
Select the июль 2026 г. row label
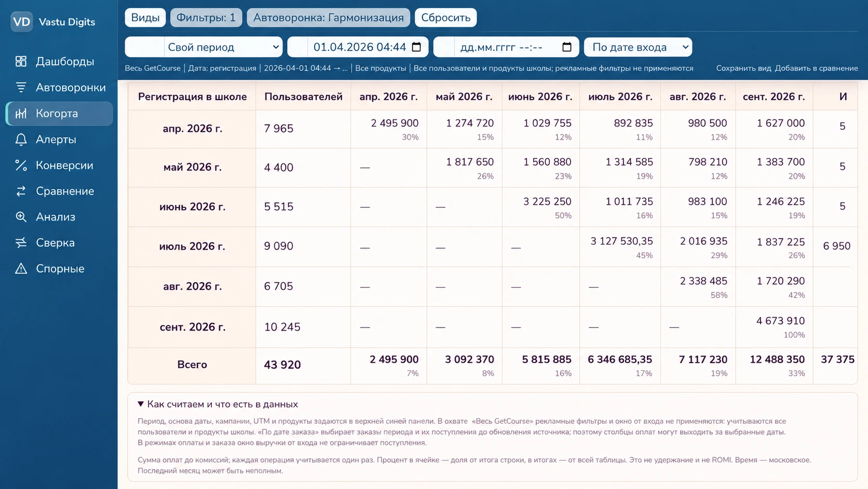[x=192, y=246]
